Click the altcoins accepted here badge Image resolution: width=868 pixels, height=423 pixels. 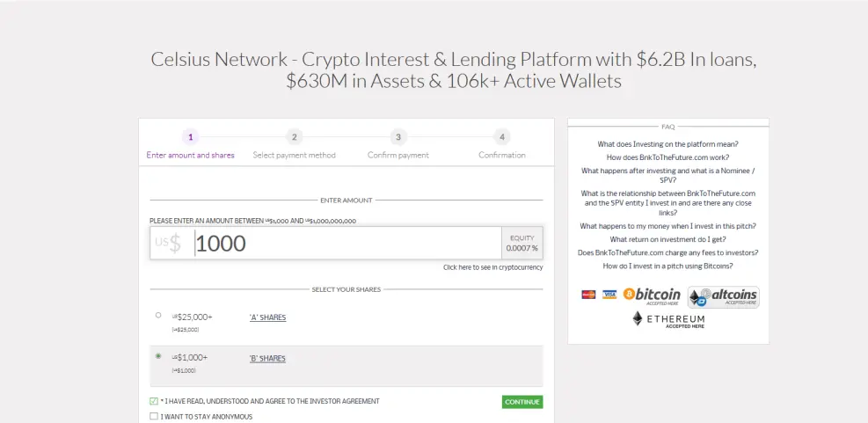point(724,297)
